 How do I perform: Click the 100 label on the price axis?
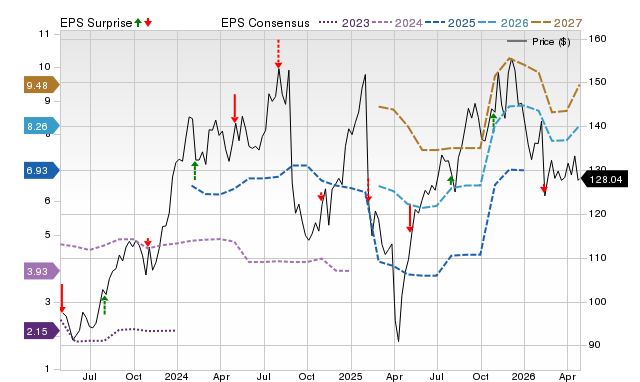(597, 302)
